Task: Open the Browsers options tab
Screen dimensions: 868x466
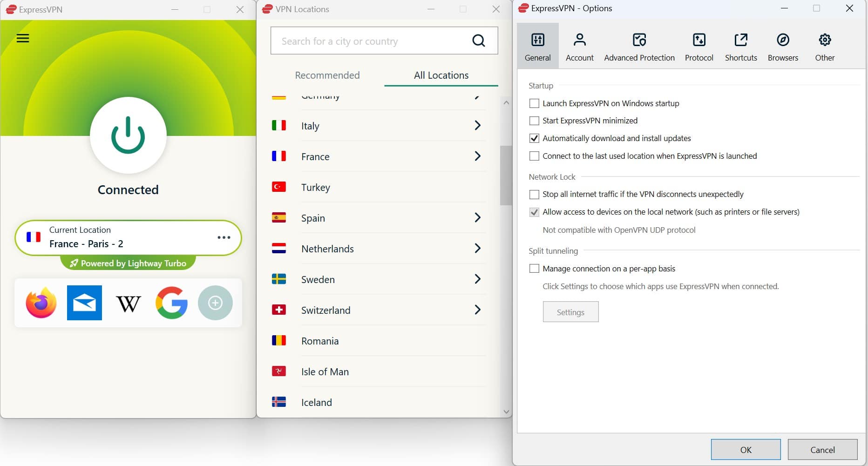Action: click(x=783, y=47)
